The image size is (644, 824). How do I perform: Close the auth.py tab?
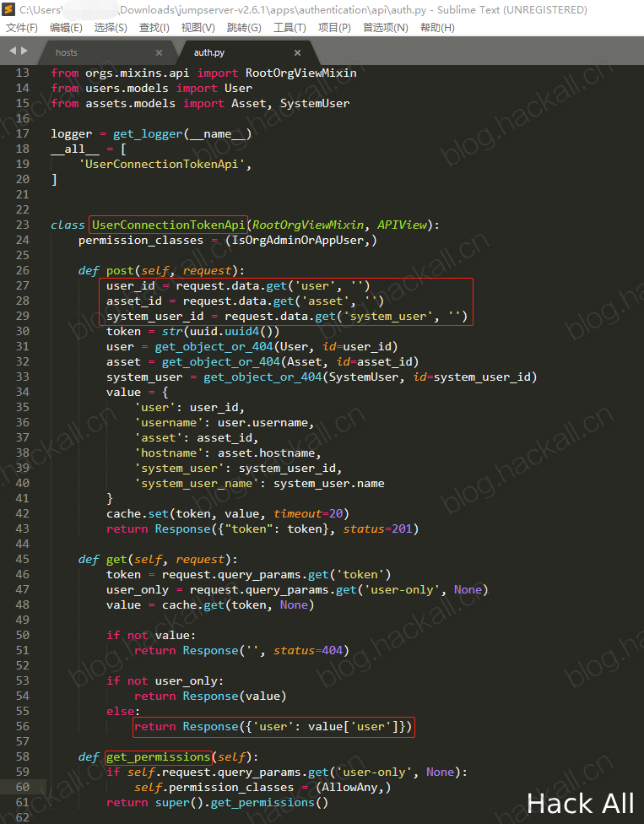297,52
